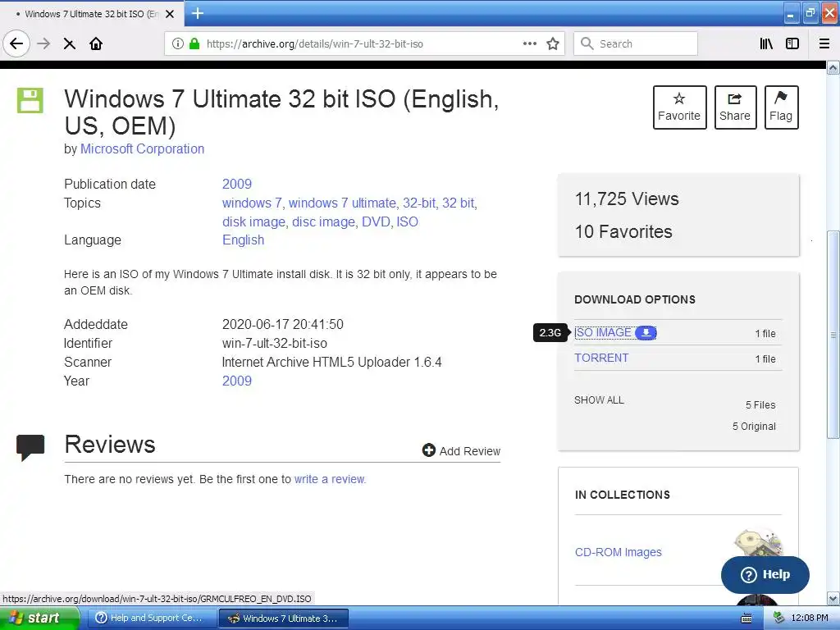
Task: Click the 2009 Publication date link
Action: tap(237, 184)
